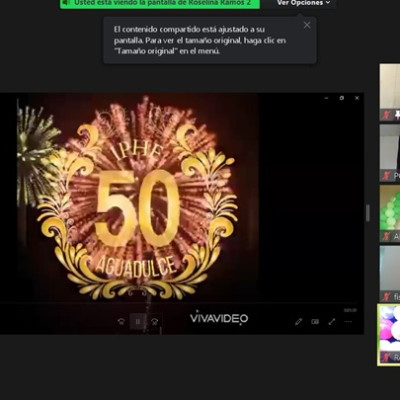Open mini view mode icon in player
This screenshot has height=400, width=400.
pos(315,322)
